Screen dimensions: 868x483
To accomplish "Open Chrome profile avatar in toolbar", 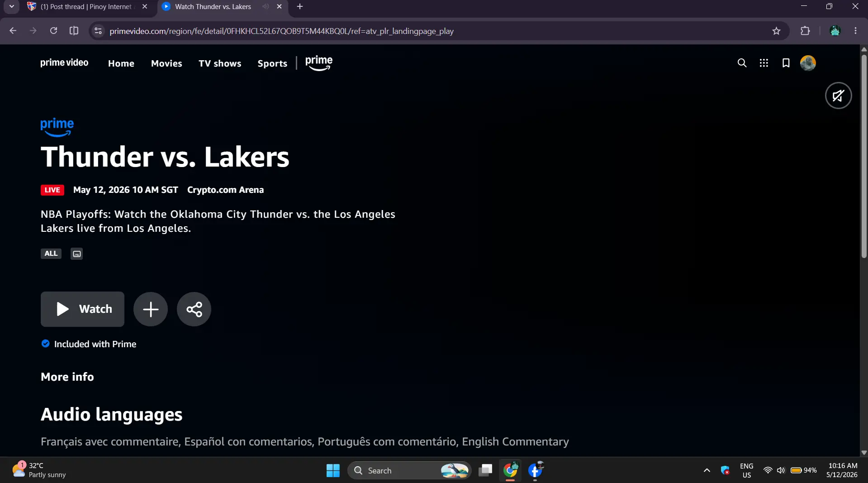I will point(835,31).
